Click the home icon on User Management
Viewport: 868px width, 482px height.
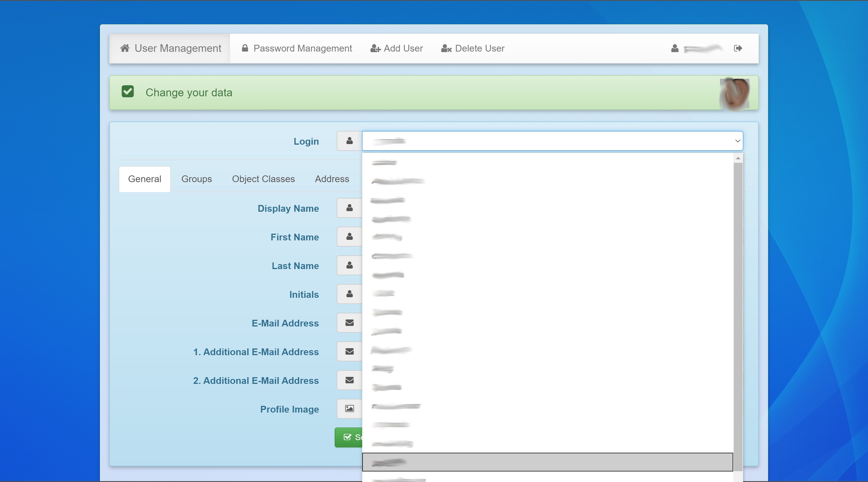(125, 48)
